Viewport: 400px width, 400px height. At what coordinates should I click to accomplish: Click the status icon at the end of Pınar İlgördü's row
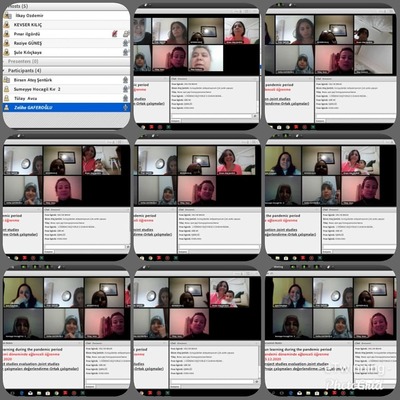pyautogui.click(x=126, y=34)
